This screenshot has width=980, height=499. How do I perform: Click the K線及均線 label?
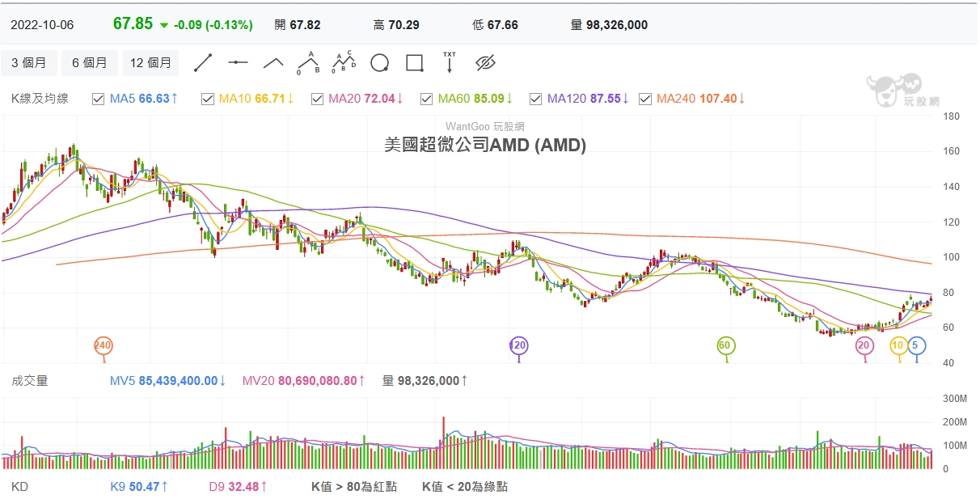[x=40, y=99]
